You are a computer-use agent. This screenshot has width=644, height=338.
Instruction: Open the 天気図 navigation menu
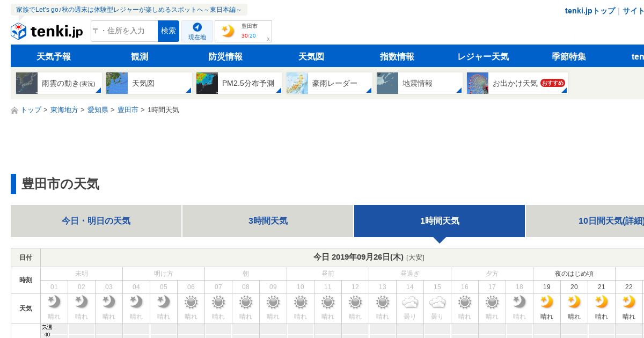tap(311, 56)
